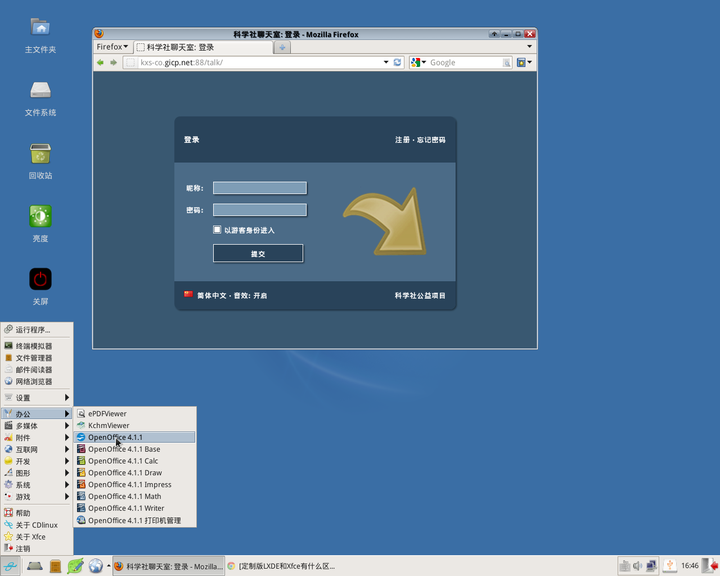Click the network monitor tray icon
The width and height of the screenshot is (720, 576).
[651, 566]
